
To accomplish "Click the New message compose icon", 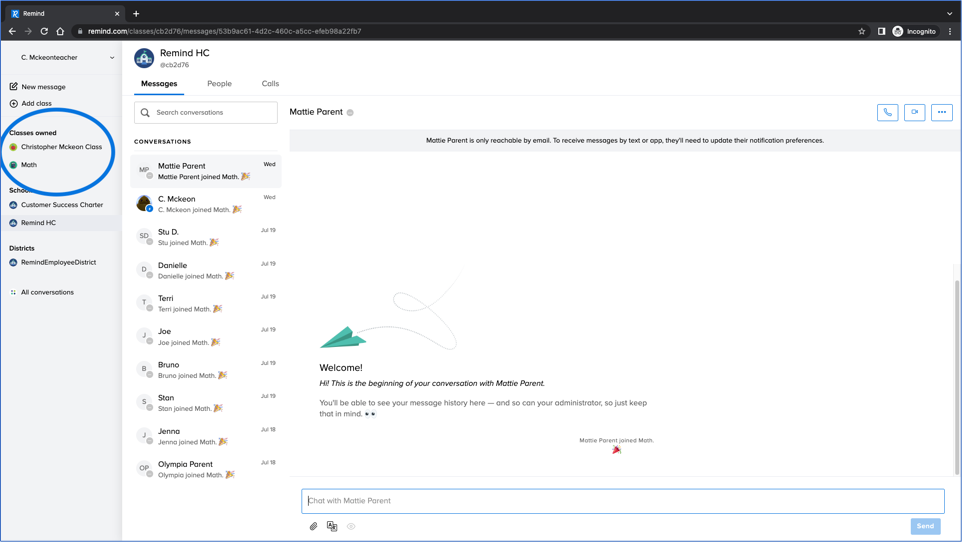I will pyautogui.click(x=14, y=87).
